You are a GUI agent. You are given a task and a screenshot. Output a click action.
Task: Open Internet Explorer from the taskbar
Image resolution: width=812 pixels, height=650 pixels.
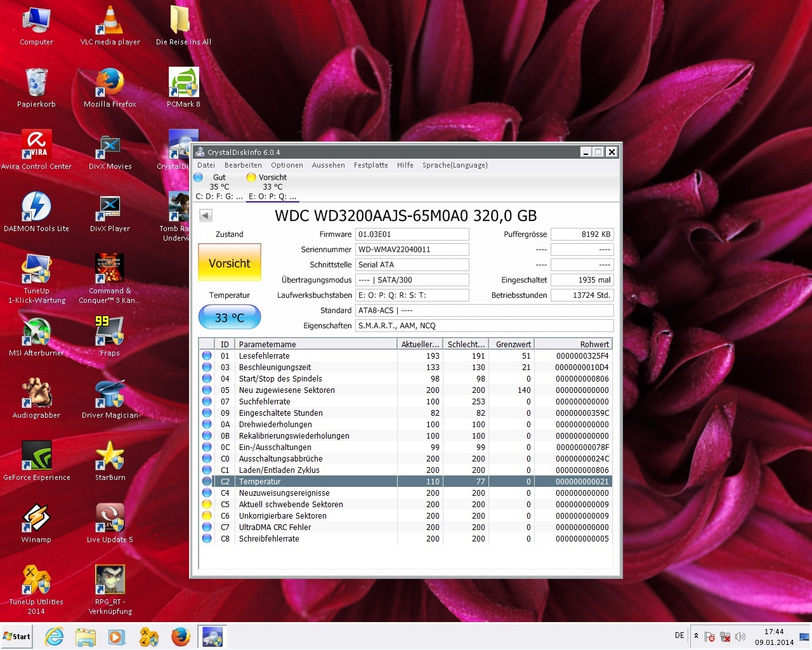[54, 636]
